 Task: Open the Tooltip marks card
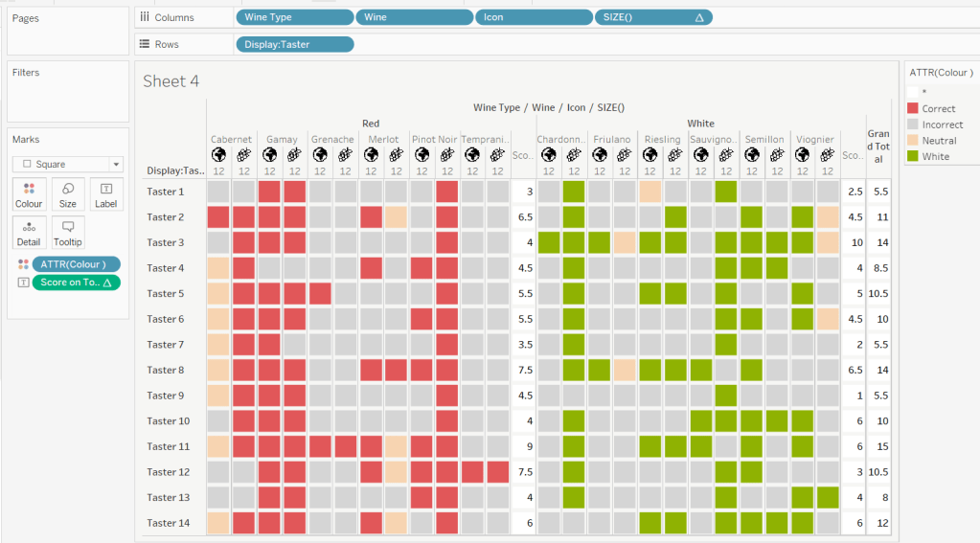[x=68, y=233]
